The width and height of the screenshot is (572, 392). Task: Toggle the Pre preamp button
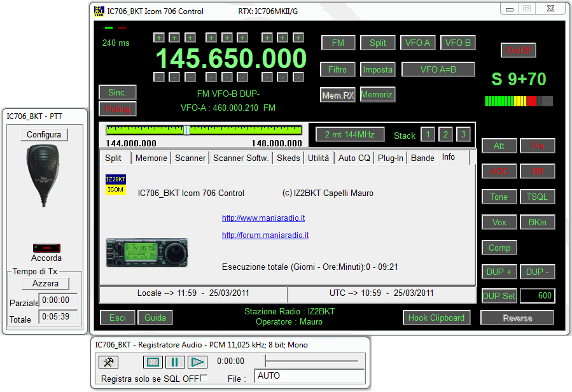pyautogui.click(x=538, y=146)
